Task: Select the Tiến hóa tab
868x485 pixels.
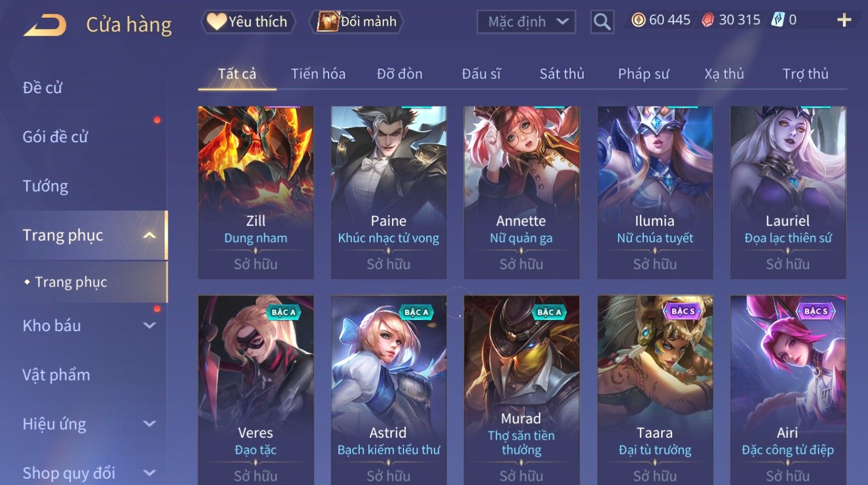Action: pos(318,74)
